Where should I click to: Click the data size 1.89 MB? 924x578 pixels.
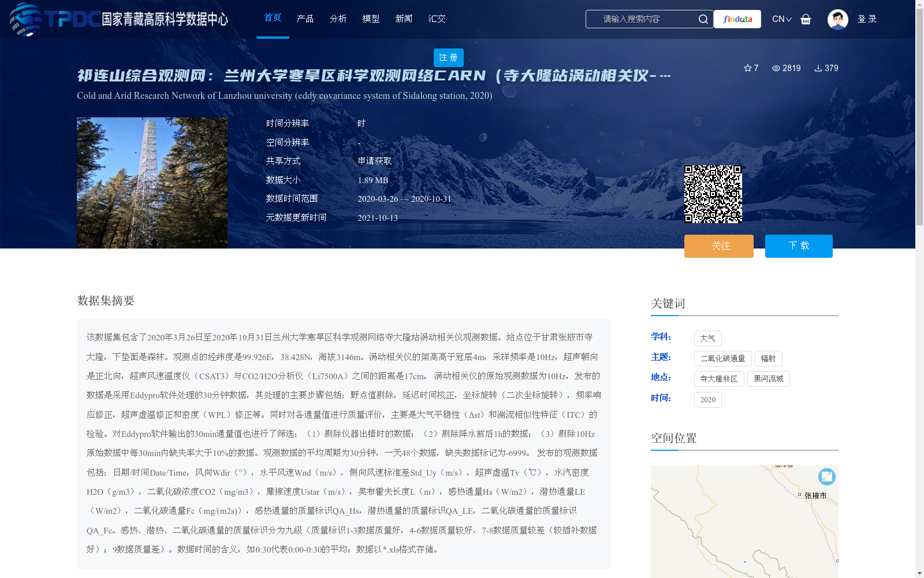[x=373, y=180]
